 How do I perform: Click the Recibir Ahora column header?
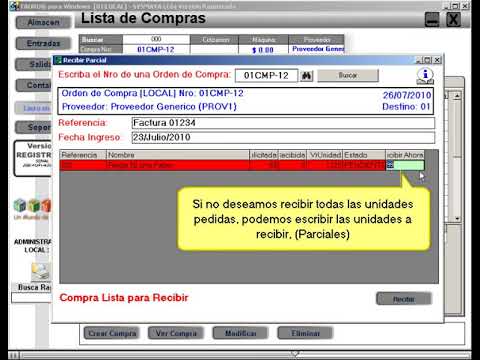click(x=405, y=155)
